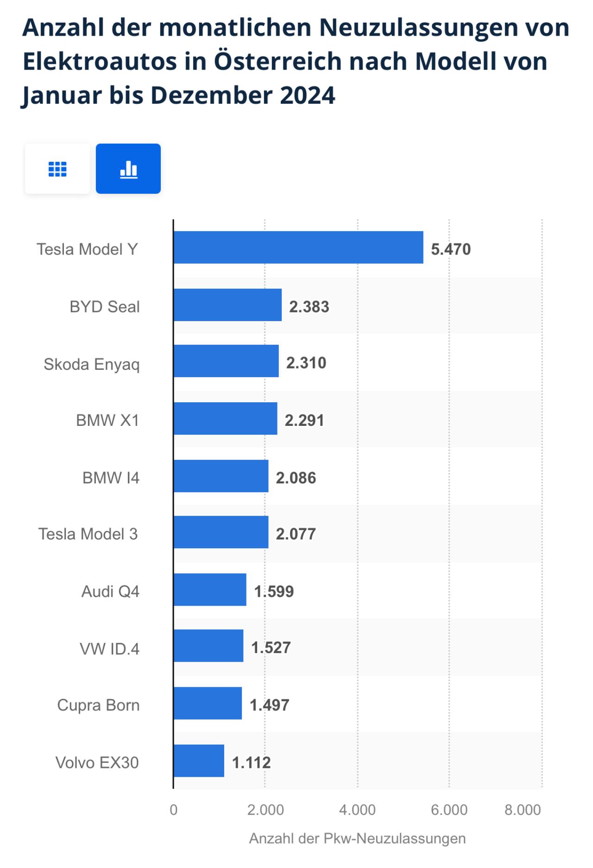593x868 pixels.
Task: Click the VW ID.4 bar
Action: [208, 646]
